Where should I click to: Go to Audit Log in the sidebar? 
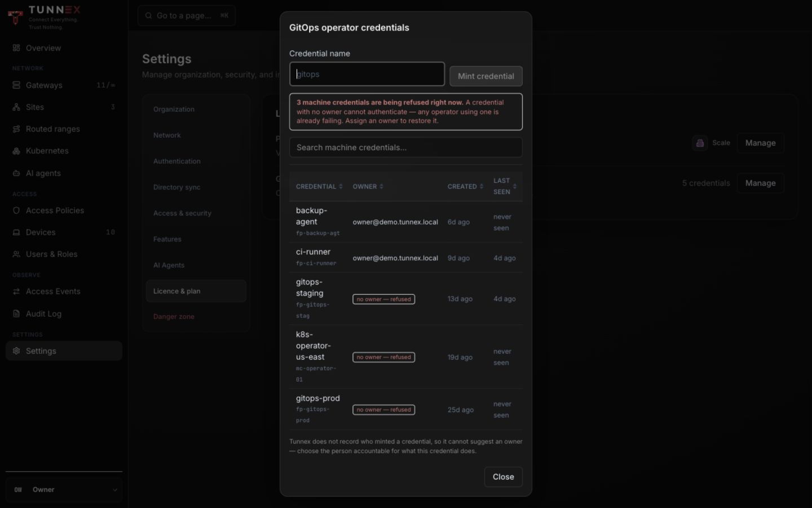click(x=64, y=314)
